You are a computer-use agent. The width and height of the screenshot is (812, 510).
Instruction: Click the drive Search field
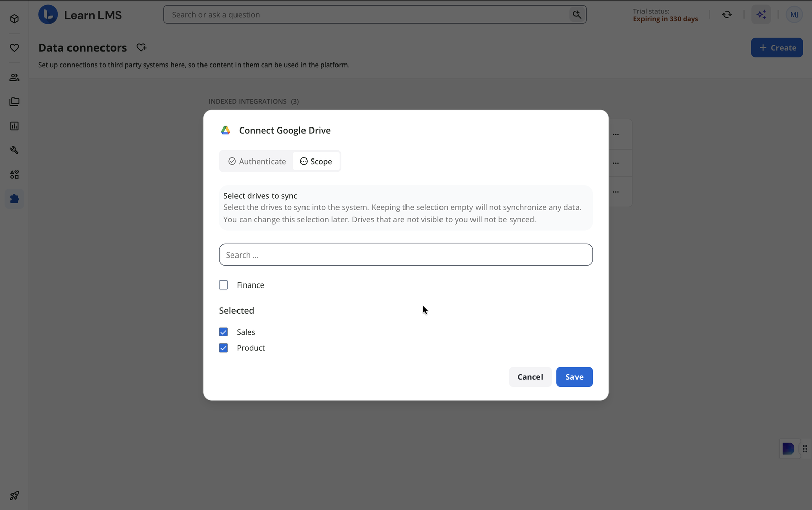[x=405, y=254]
